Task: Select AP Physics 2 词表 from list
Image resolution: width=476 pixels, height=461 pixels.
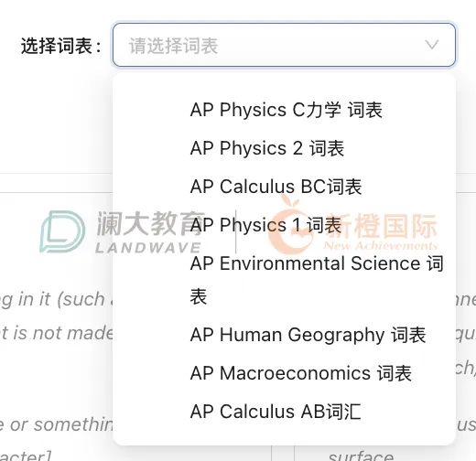Action: click(267, 148)
